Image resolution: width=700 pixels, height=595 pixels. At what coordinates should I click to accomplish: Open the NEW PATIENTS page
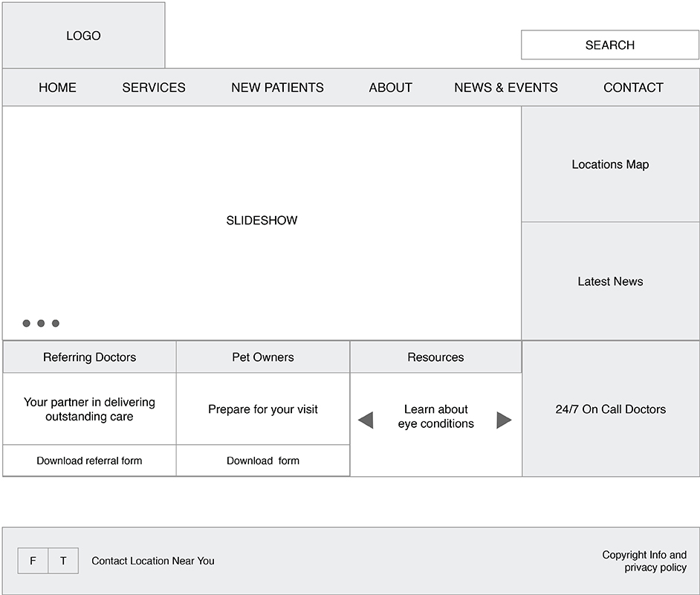pyautogui.click(x=276, y=88)
